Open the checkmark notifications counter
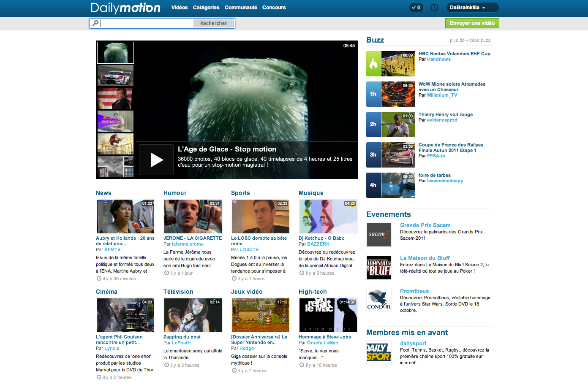The width and height of the screenshot is (588, 387). click(x=416, y=8)
